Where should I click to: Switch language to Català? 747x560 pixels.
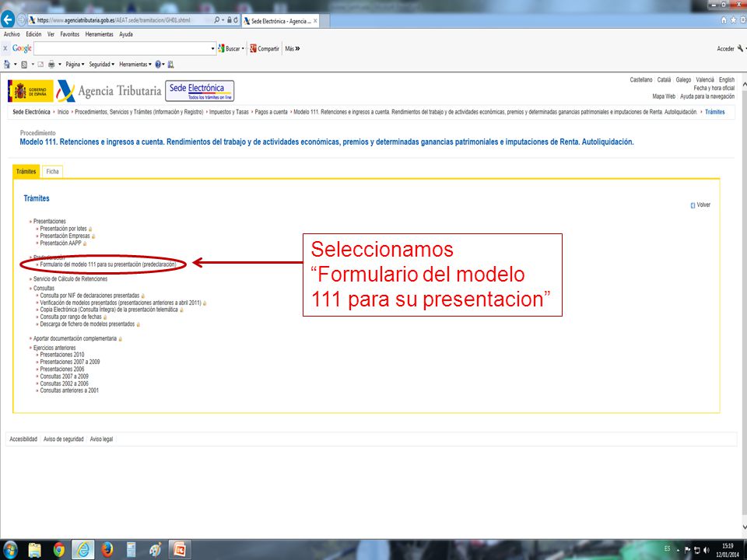(x=664, y=80)
